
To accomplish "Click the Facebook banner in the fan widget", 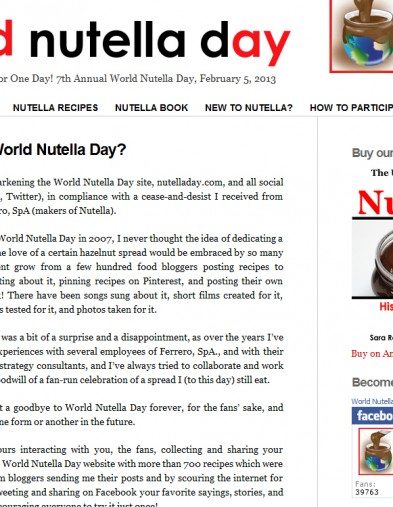I will click(372, 416).
